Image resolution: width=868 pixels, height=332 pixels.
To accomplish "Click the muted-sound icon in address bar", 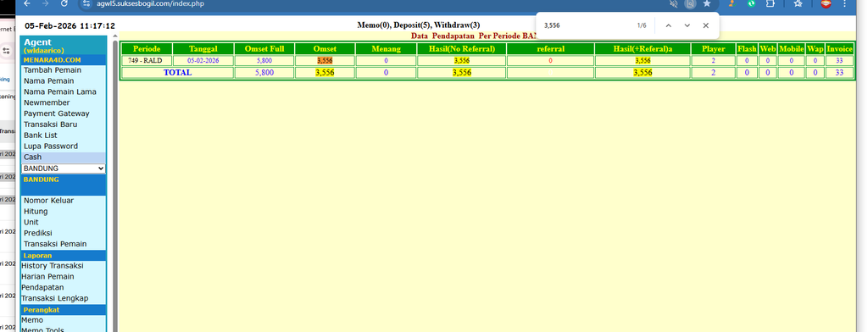I will [673, 3].
